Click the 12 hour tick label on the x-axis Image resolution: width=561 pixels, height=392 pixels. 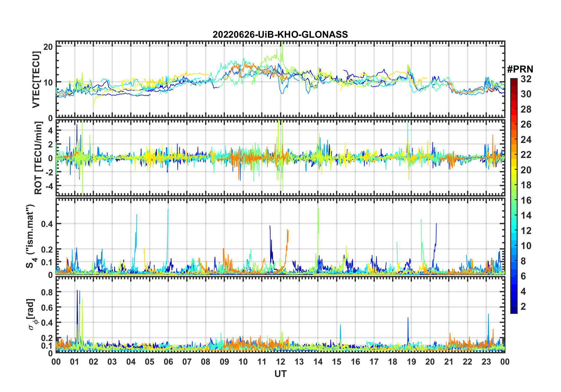point(280,362)
